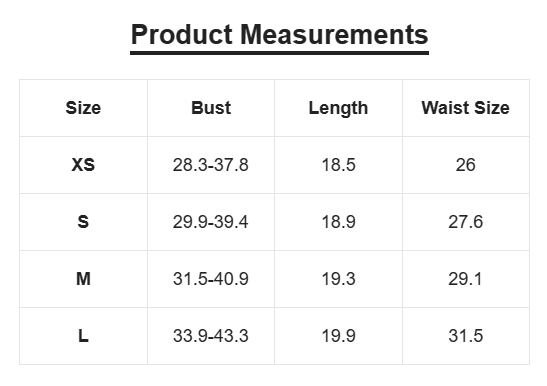Viewport: 547px width, 386px height.
Task: Click the 29.9-39.4 bust cell
Action: 211,222
